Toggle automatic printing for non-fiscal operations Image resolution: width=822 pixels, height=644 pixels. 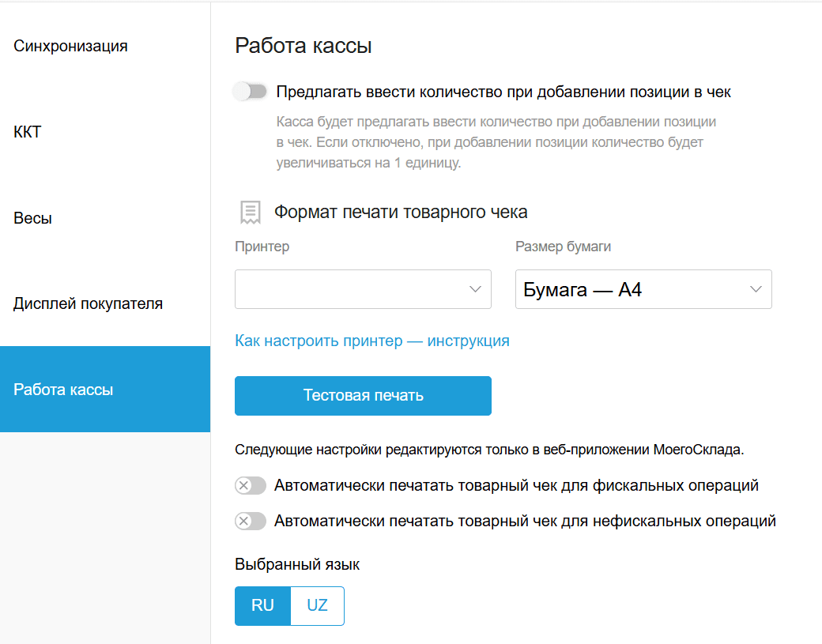pyautogui.click(x=250, y=521)
